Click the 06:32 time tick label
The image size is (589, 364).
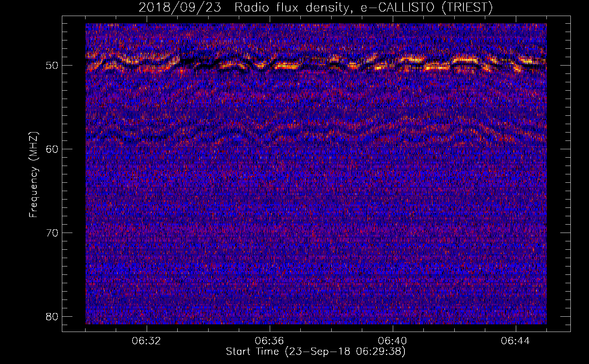pyautogui.click(x=146, y=341)
